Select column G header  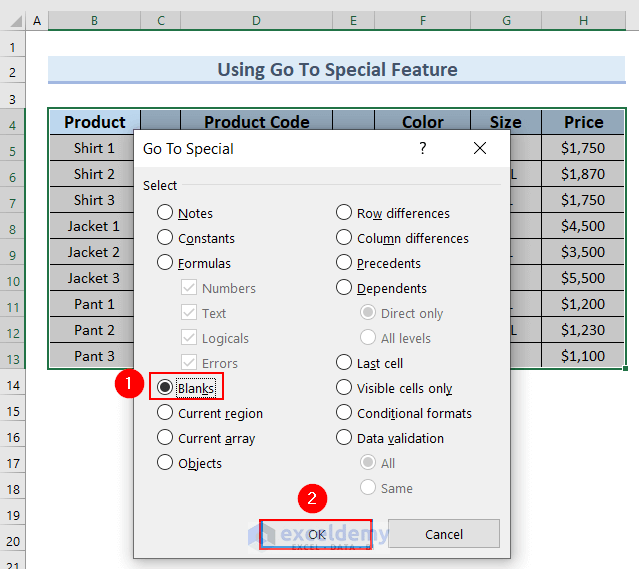click(506, 20)
